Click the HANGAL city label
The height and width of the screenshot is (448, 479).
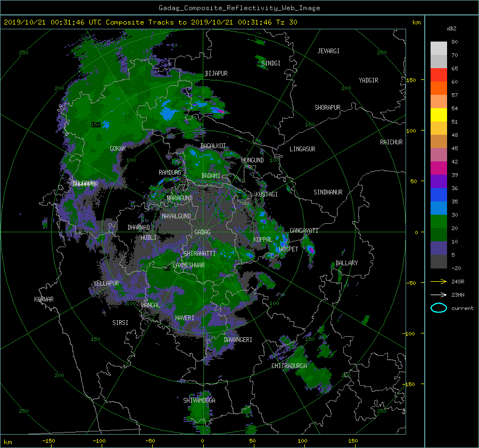pyautogui.click(x=151, y=305)
